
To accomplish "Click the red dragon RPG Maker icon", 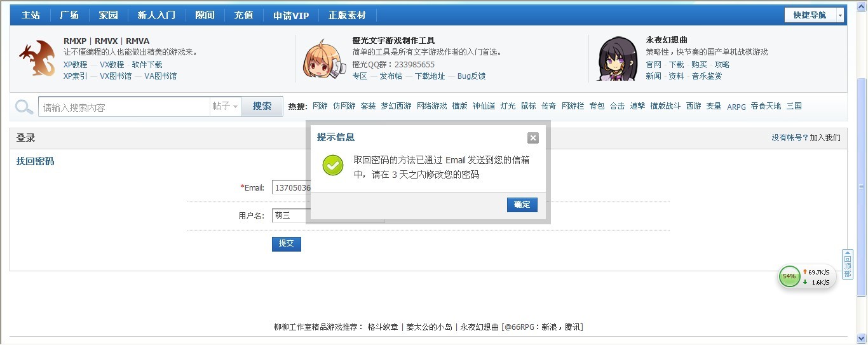I will click(37, 58).
